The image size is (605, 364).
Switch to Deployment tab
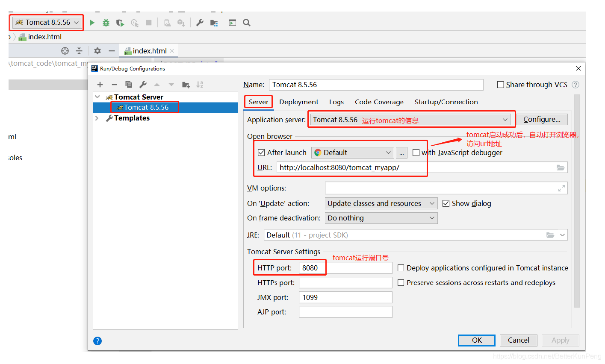[x=299, y=102]
